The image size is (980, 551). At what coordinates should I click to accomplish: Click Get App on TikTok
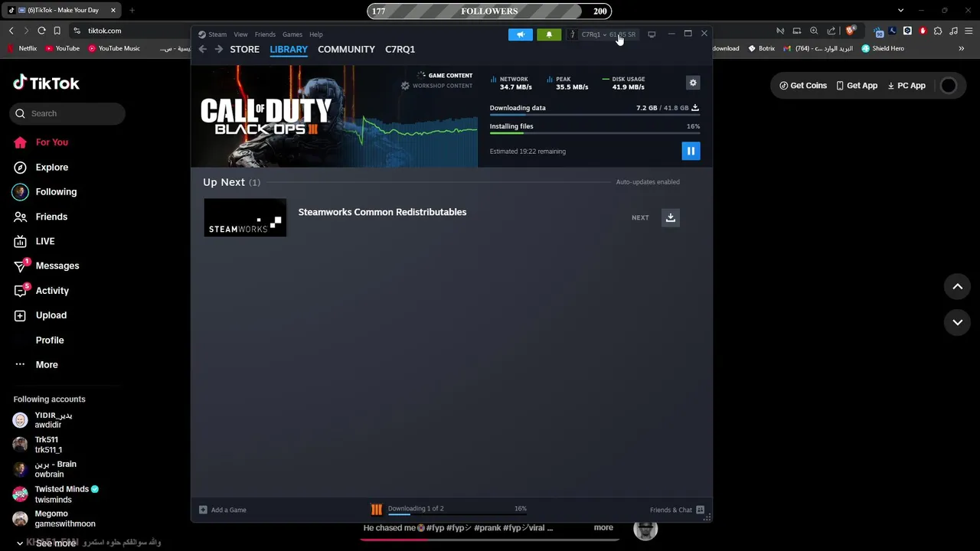click(x=857, y=86)
